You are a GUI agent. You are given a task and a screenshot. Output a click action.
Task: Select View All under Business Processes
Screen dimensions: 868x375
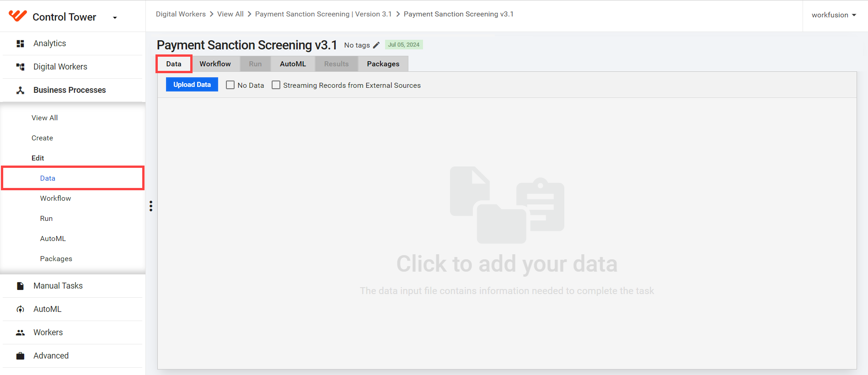(45, 118)
